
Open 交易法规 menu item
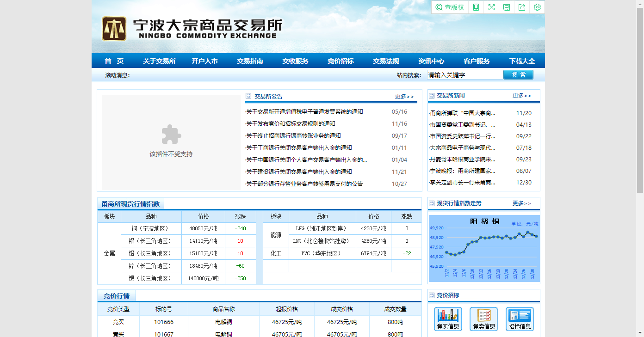(x=386, y=61)
